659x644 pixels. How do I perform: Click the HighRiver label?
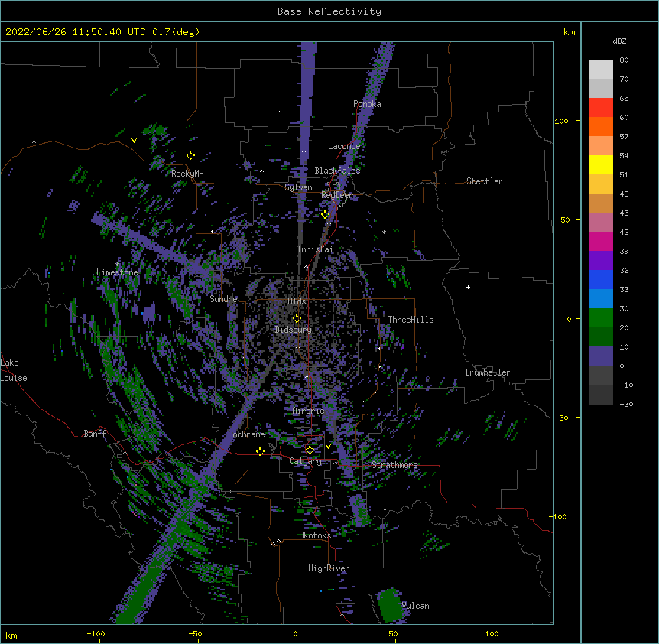329,568
